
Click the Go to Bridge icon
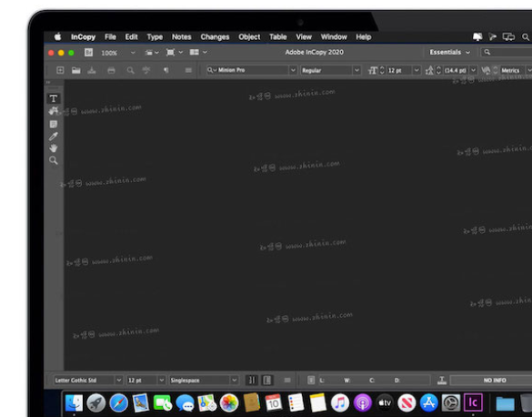point(88,52)
